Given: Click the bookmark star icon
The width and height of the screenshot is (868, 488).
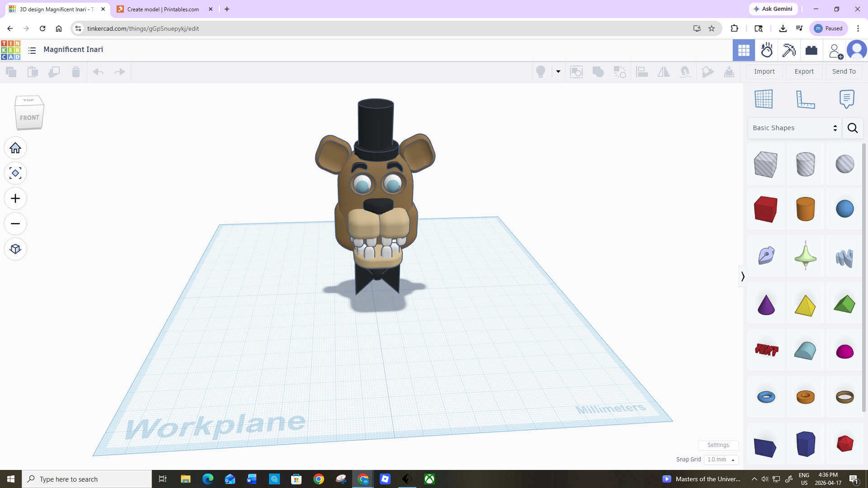Looking at the screenshot, I should click(x=712, y=28).
